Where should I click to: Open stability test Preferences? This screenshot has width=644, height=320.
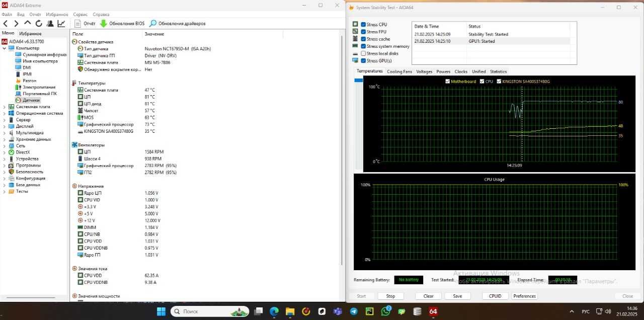click(525, 296)
